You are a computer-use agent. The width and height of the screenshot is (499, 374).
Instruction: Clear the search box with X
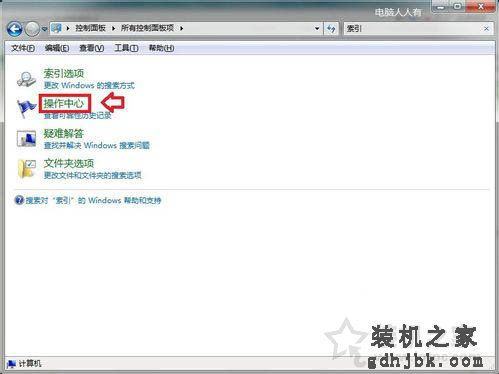(486, 29)
